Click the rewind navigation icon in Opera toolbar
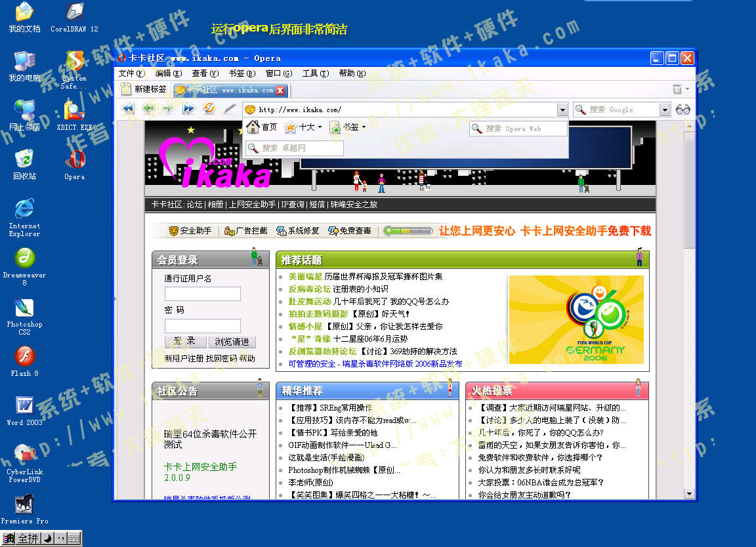 pos(128,109)
